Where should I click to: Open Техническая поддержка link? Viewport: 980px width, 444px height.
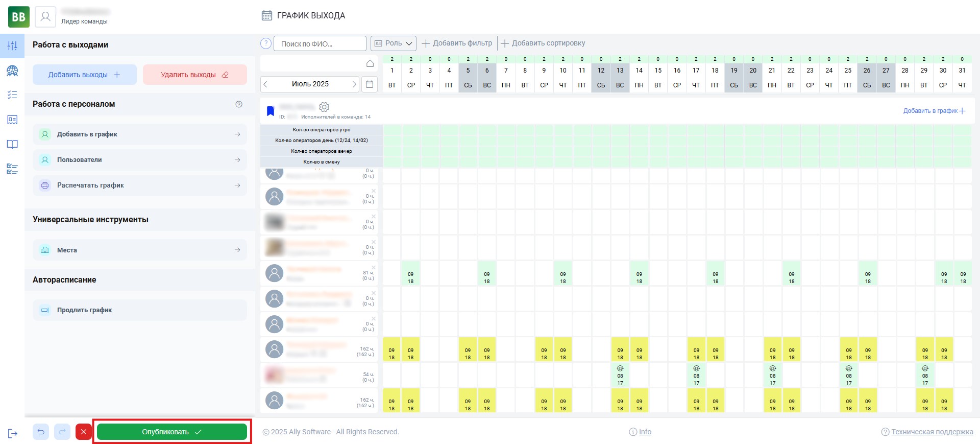click(x=932, y=432)
